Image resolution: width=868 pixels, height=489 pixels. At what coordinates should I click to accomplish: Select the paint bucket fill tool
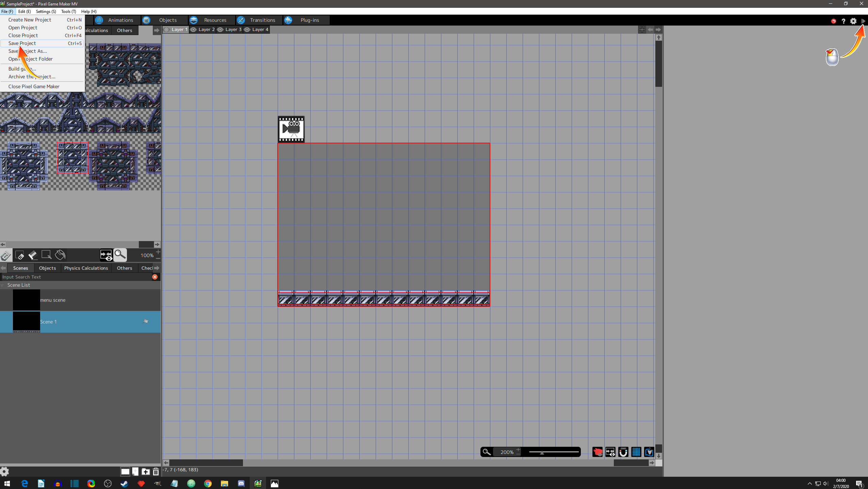60,255
